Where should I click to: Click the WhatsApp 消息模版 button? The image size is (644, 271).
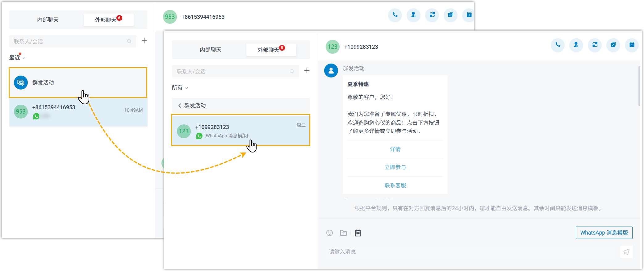coord(604,233)
